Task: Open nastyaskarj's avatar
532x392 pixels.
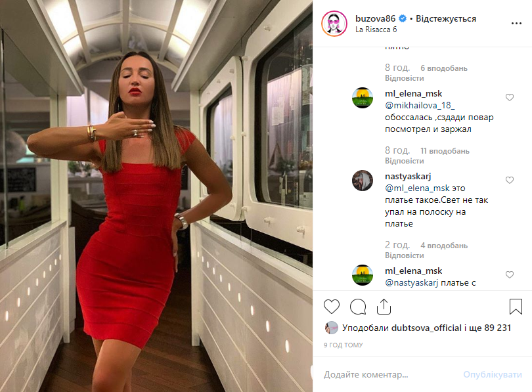Action: (363, 181)
